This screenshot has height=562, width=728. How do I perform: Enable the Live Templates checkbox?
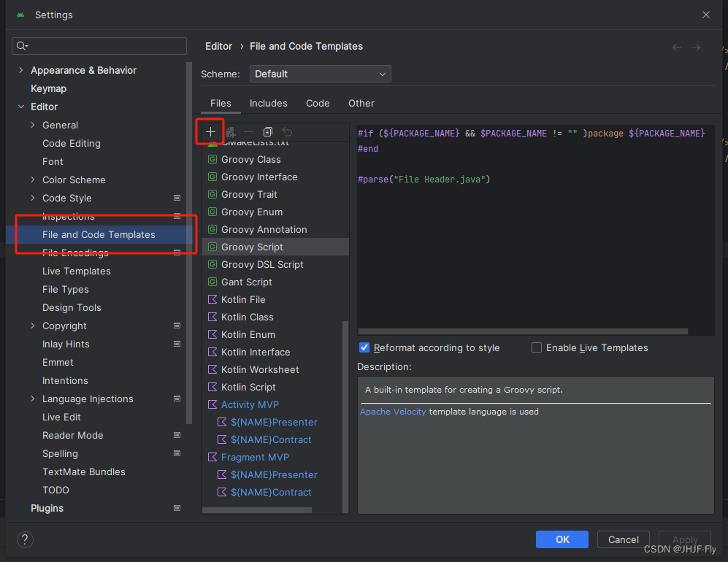(536, 347)
